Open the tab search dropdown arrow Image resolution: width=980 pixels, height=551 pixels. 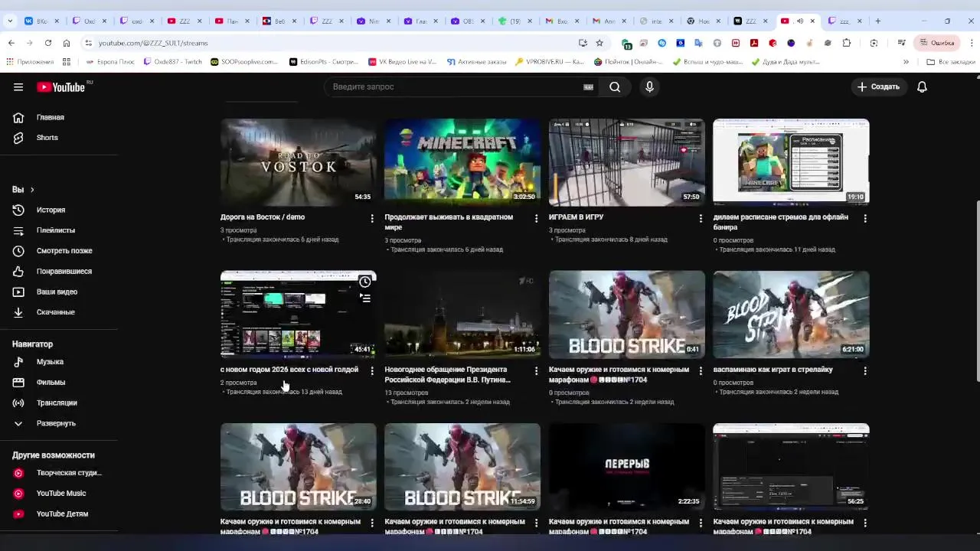click(x=11, y=21)
